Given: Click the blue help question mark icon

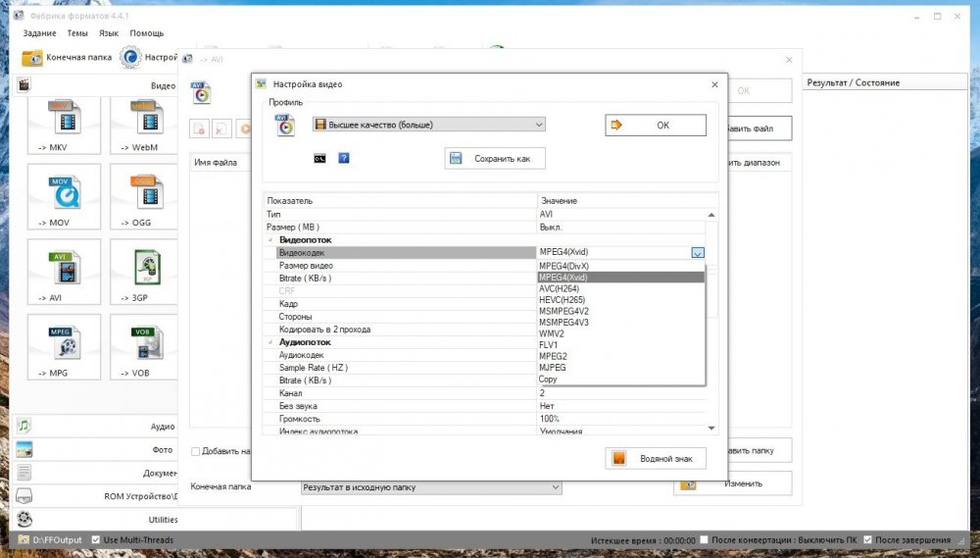Looking at the screenshot, I should (344, 158).
